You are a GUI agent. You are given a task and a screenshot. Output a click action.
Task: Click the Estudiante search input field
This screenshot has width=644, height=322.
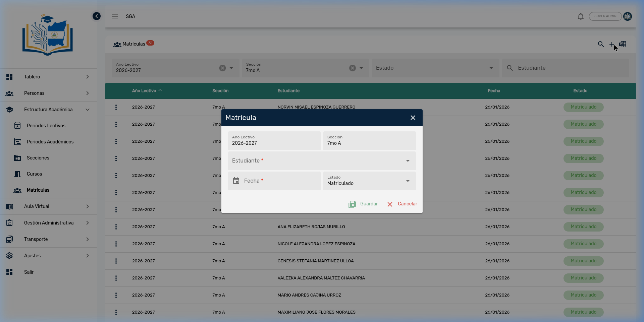(x=570, y=68)
